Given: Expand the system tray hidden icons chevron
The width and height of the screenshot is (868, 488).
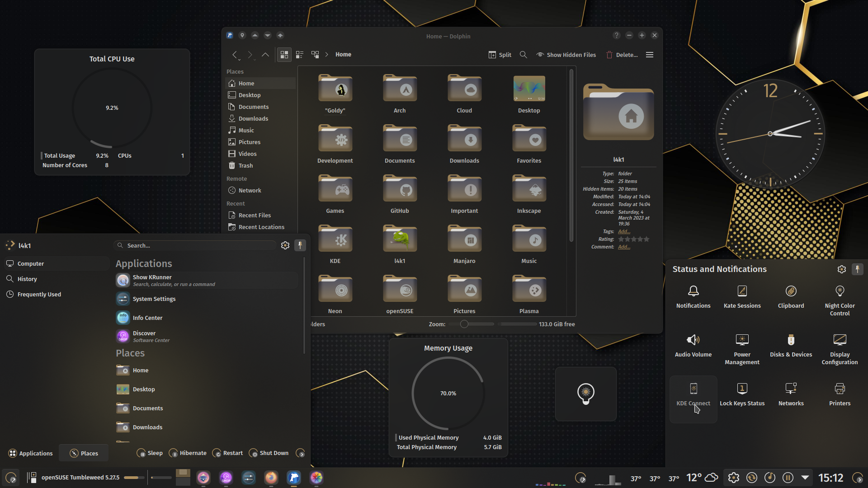Looking at the screenshot, I should click(x=806, y=477).
